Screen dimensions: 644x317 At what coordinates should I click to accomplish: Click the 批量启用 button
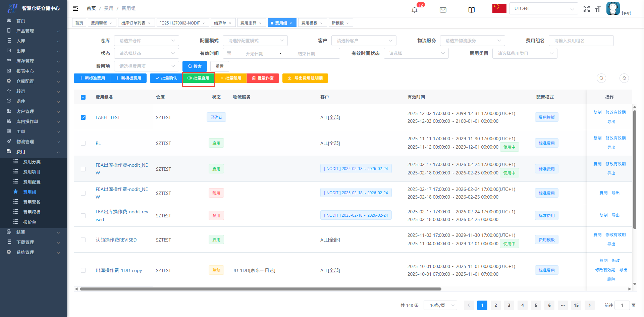(x=198, y=78)
